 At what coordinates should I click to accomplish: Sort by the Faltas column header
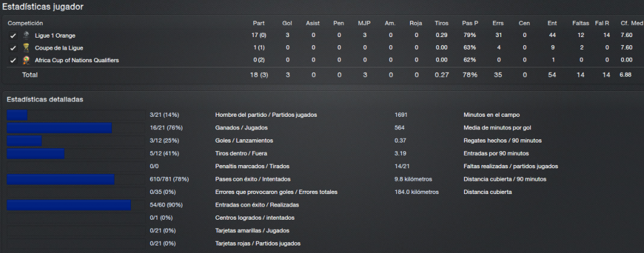tap(580, 23)
